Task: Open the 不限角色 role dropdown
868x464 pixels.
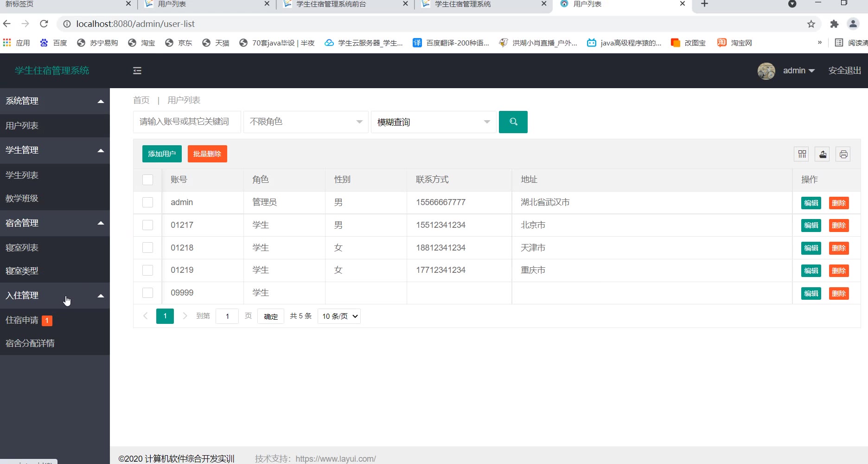Action: coord(306,122)
